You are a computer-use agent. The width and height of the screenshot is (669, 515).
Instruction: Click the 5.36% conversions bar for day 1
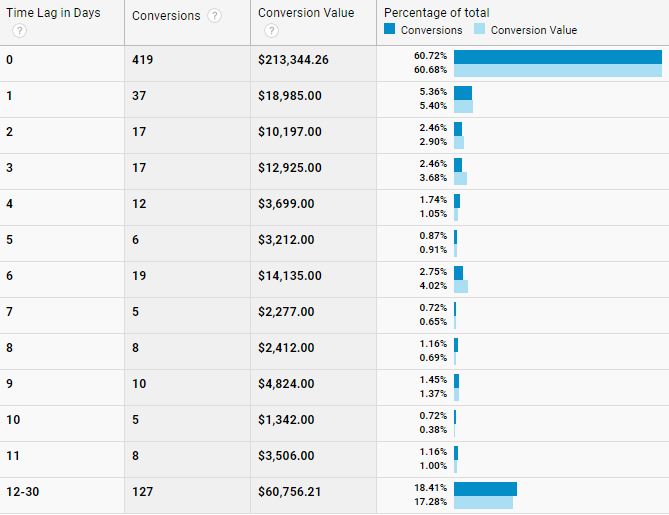click(462, 93)
